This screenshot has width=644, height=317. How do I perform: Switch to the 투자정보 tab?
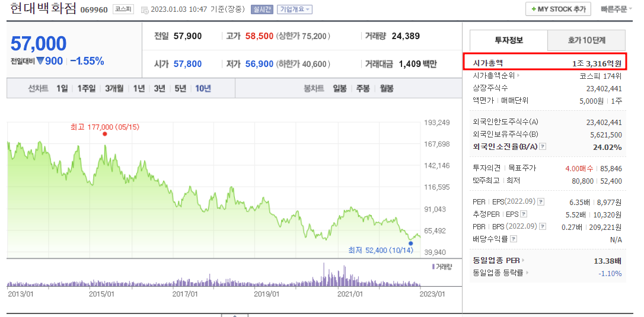pos(508,40)
